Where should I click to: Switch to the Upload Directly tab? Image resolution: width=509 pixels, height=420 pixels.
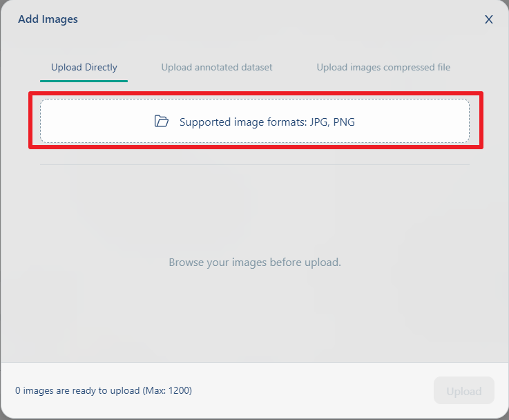tap(84, 67)
